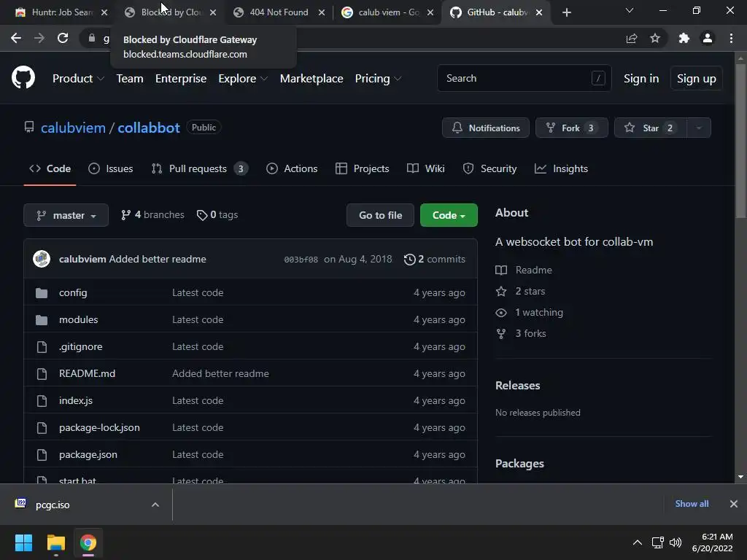
Task: Open commit hash 003bf08
Action: pos(301,260)
